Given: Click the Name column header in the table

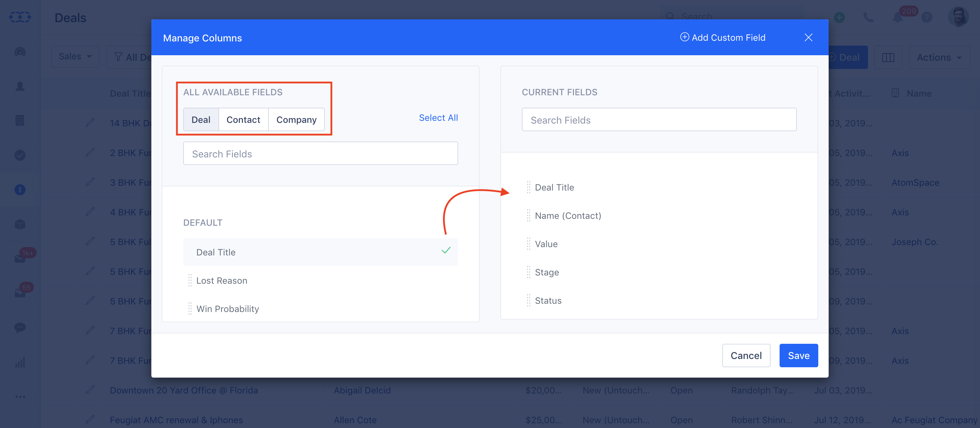Looking at the screenshot, I should (x=919, y=94).
